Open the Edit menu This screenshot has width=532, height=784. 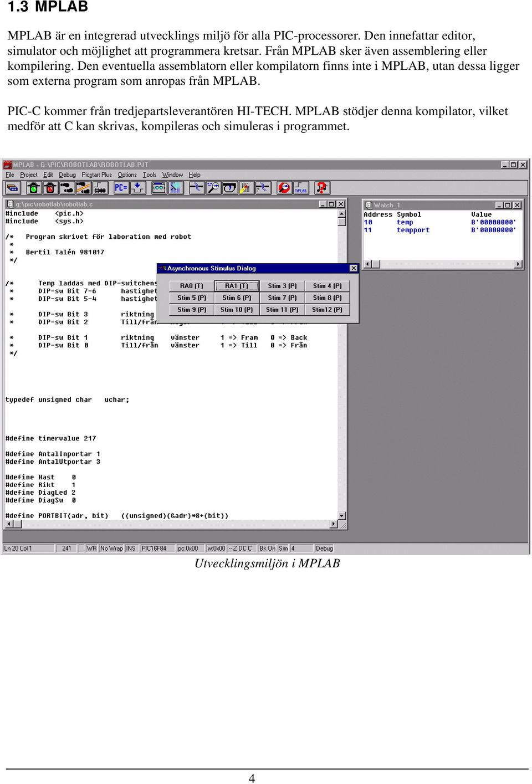[x=48, y=175]
